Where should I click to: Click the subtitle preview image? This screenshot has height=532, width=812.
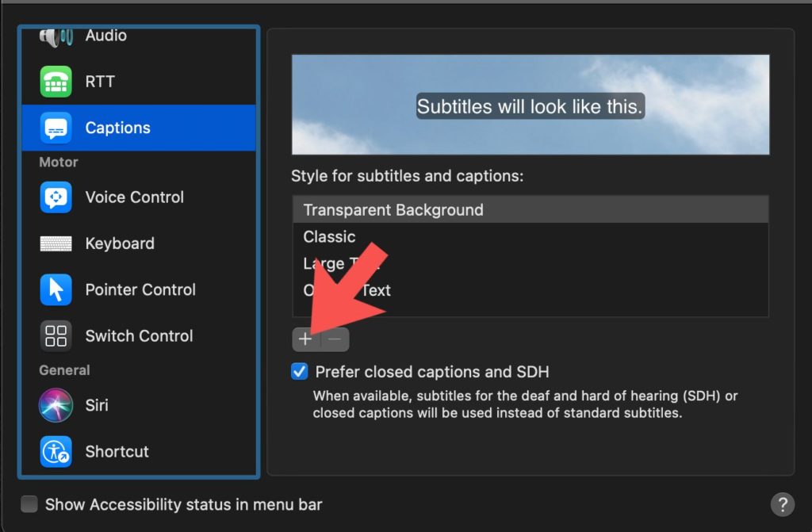(530, 105)
